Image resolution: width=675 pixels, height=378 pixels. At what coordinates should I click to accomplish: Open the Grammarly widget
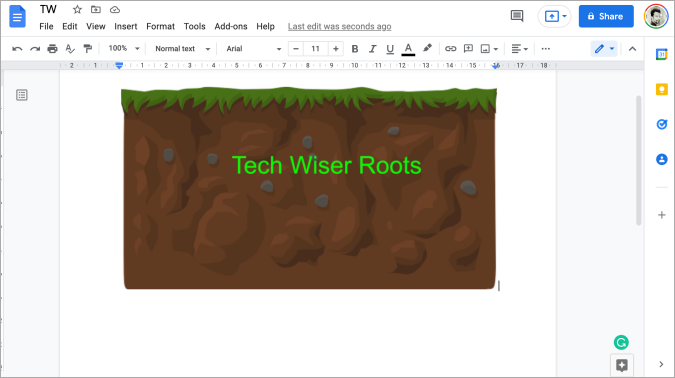click(621, 342)
